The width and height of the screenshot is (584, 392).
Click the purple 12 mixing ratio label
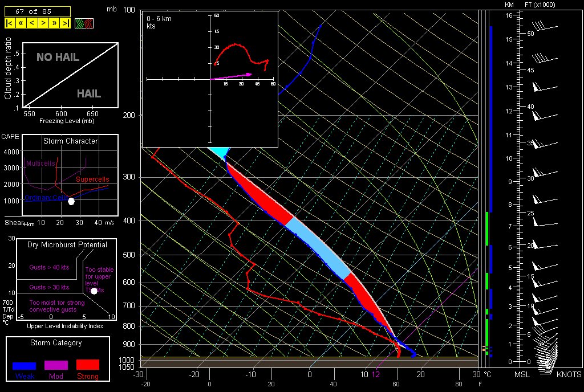point(375,374)
